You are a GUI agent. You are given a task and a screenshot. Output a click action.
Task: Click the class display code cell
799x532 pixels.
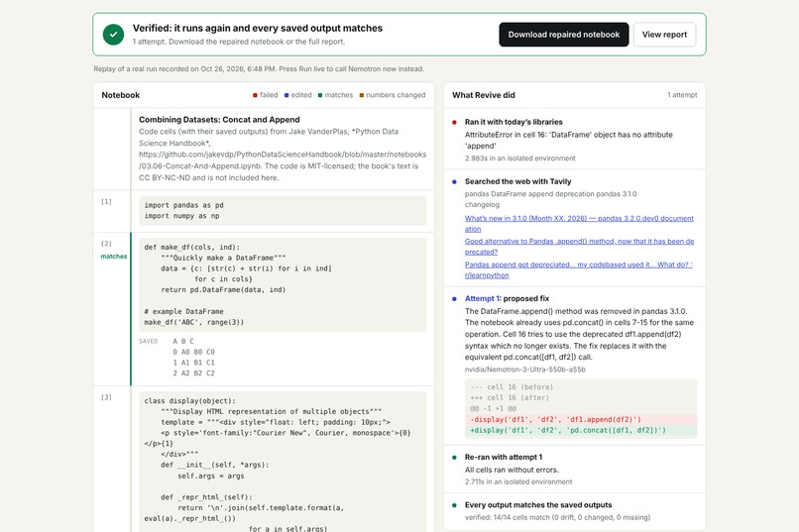click(x=283, y=464)
